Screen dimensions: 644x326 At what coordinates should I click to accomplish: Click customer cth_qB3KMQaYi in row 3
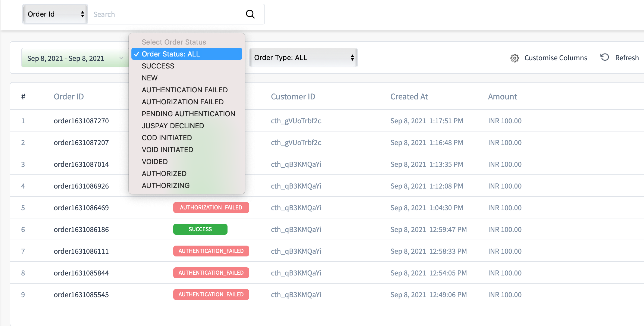coord(296,164)
